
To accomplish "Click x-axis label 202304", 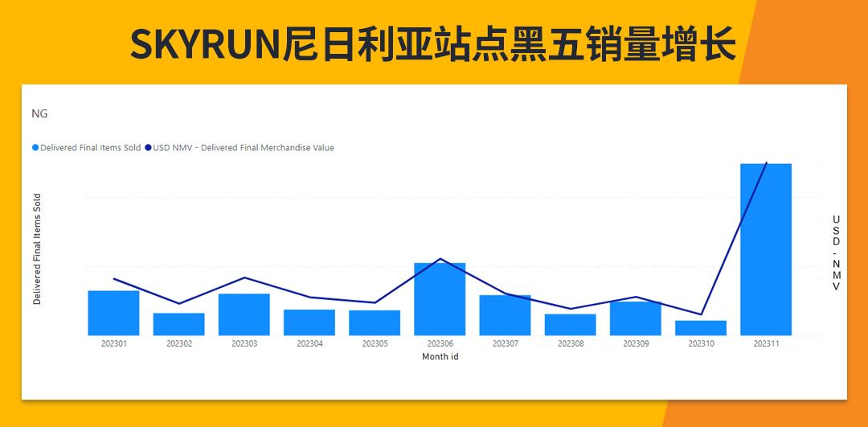I will (309, 344).
